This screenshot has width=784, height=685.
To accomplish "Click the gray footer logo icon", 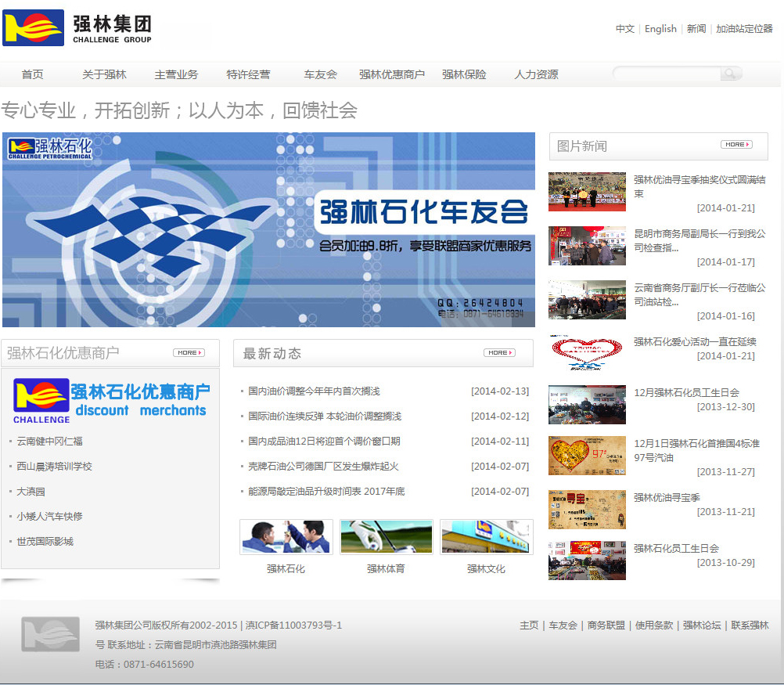I will (x=50, y=634).
